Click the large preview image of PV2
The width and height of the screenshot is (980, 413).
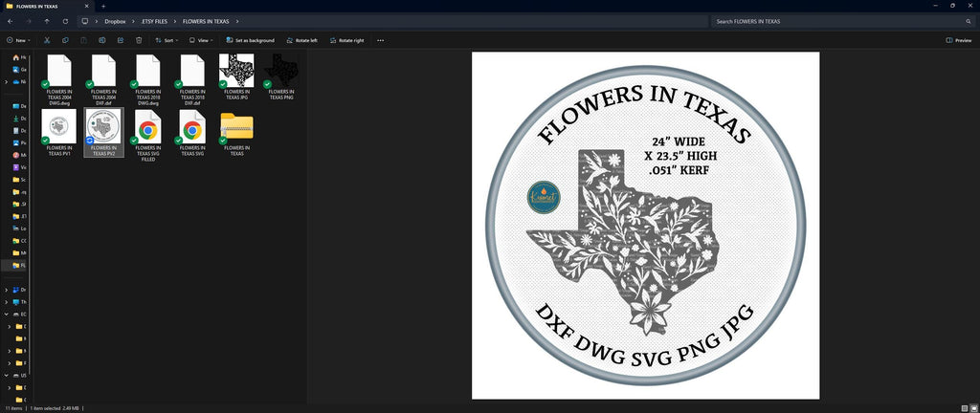tap(646, 226)
